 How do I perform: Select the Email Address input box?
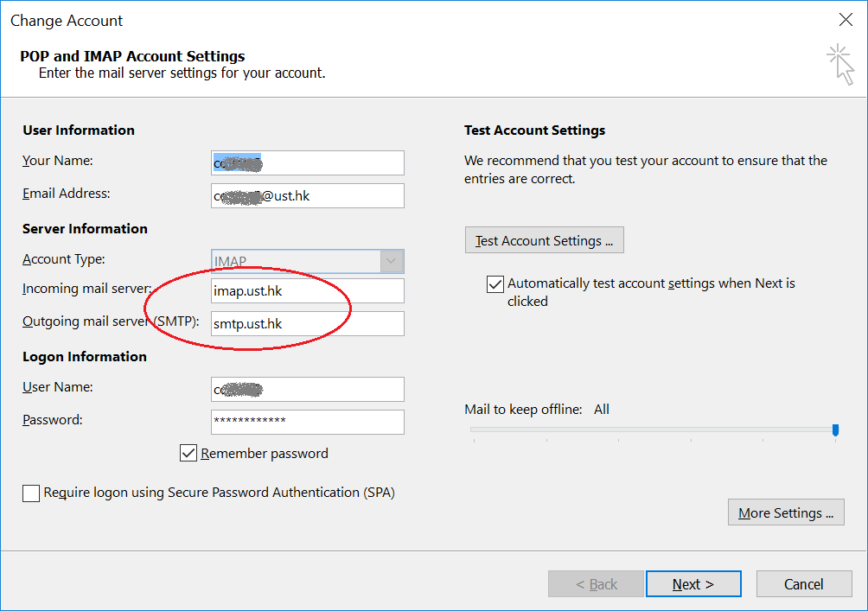[307, 196]
